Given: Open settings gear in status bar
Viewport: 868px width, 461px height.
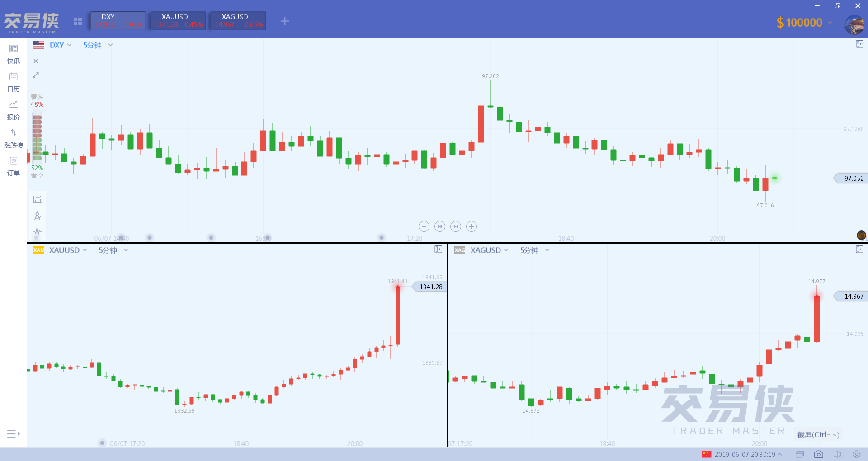Looking at the screenshot, I should pos(857,454).
